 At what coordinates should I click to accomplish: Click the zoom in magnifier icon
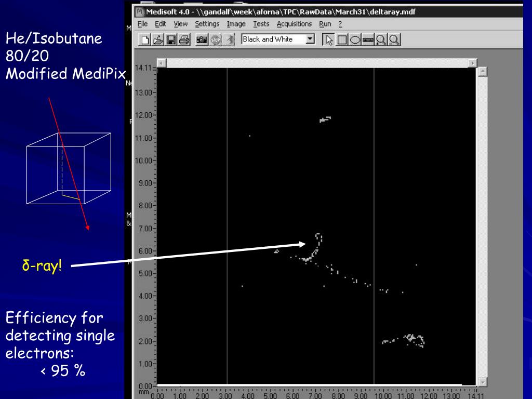coord(381,39)
